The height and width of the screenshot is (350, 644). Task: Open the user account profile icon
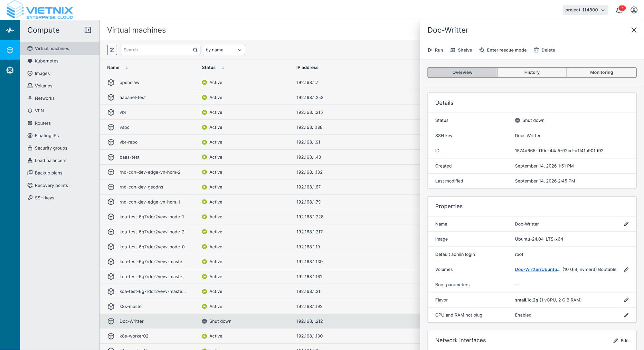point(634,10)
